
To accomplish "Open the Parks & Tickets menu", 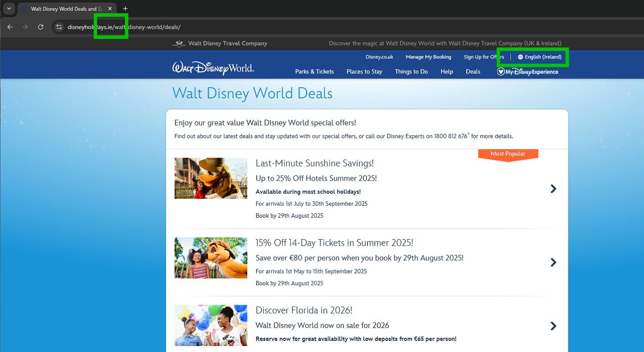I will tap(314, 72).
